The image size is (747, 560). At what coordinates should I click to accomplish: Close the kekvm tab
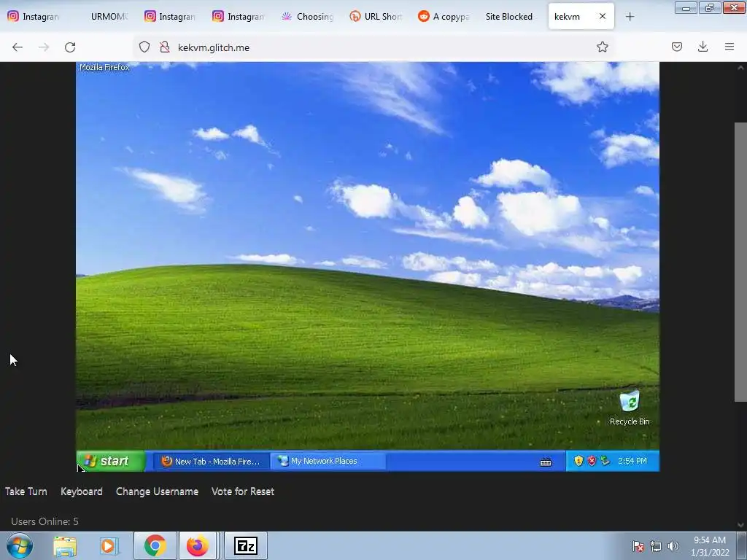pos(602,16)
